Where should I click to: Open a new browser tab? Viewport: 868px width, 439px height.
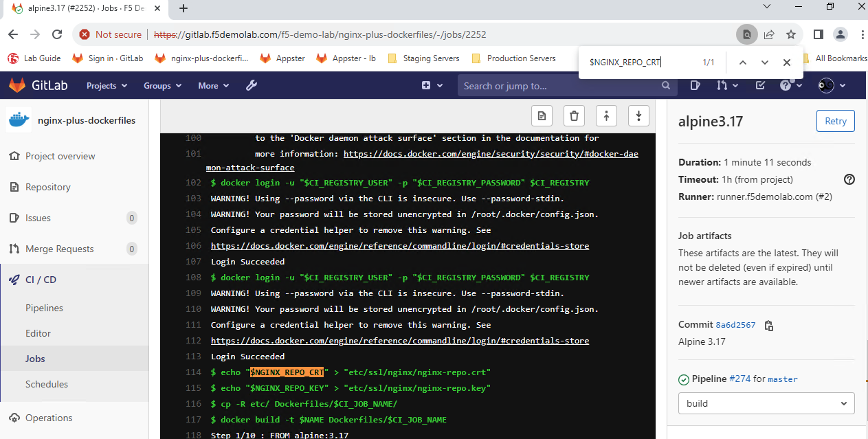coord(183,9)
